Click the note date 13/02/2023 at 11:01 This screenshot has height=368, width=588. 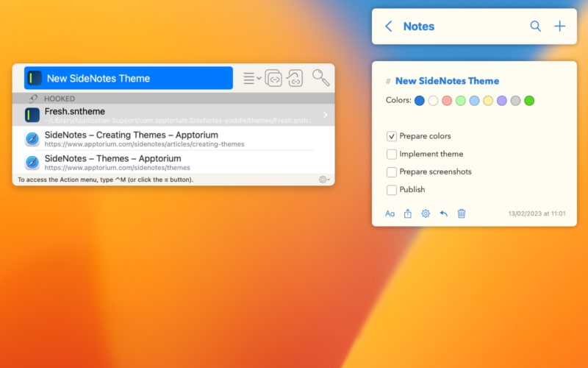537,213
